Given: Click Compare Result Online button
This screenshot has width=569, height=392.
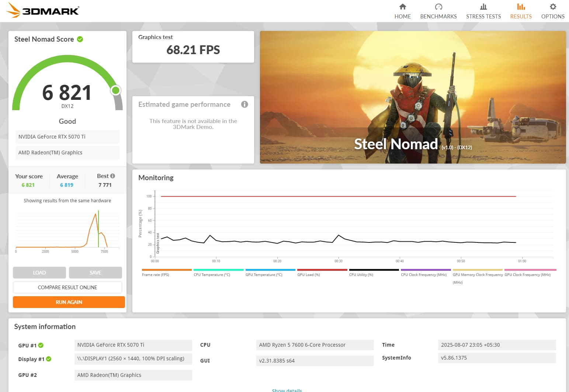Looking at the screenshot, I should tap(67, 287).
